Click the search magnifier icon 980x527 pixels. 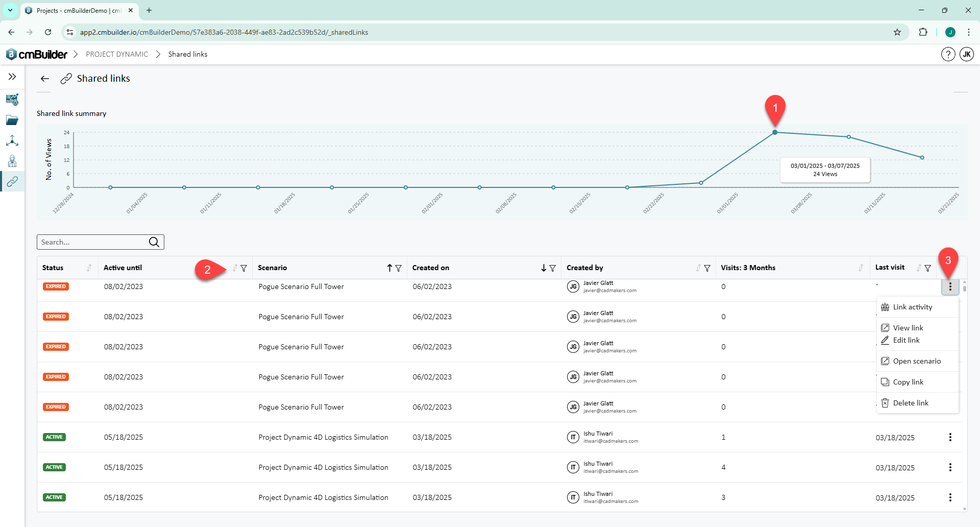(x=154, y=242)
